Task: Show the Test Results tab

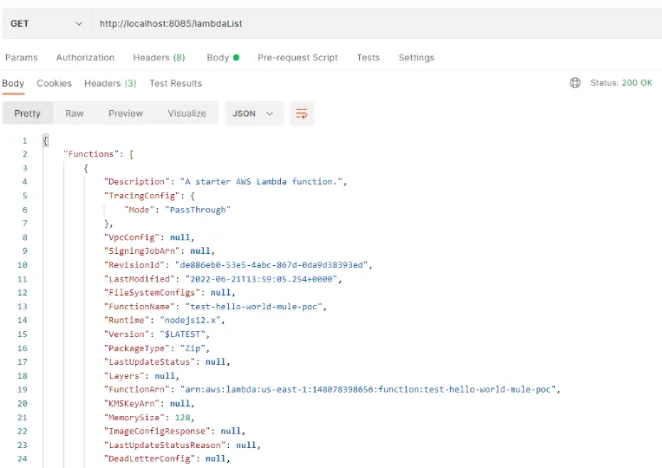Action: tap(176, 83)
